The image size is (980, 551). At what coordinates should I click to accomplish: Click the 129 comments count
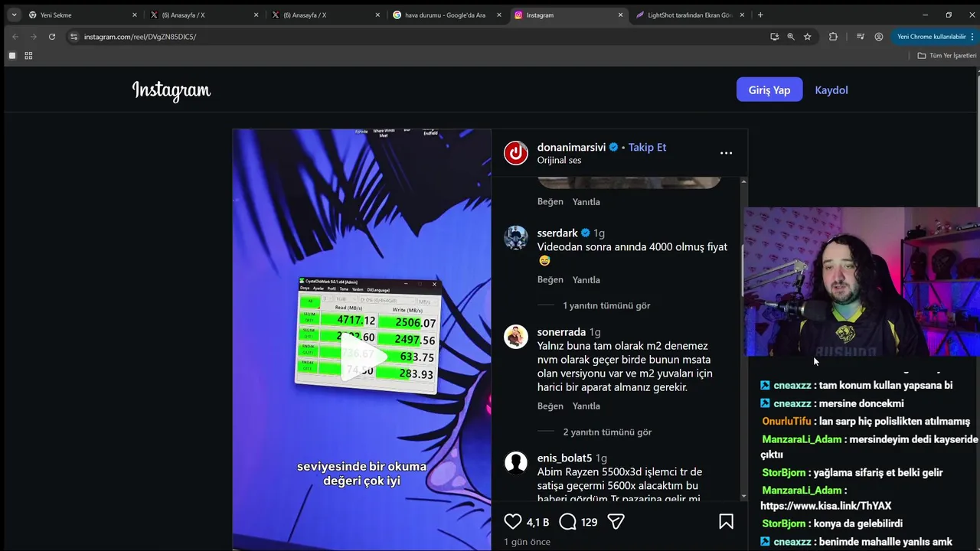point(589,522)
